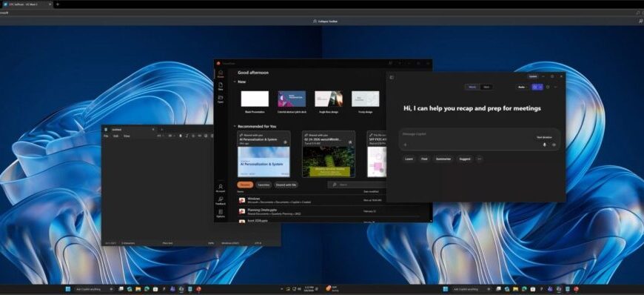Open the Windows presentation in the recent list
Viewport: 644px width, 295px height.
pyautogui.click(x=312, y=200)
